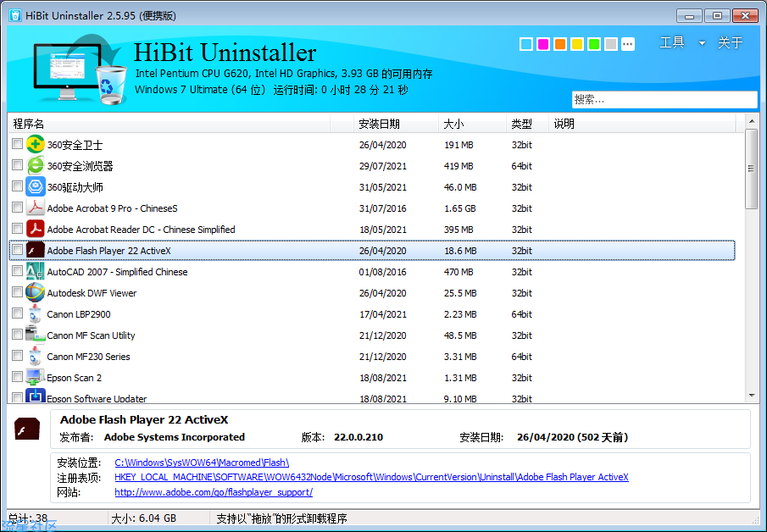Choose the magenta theme color swatch
The image size is (767, 532).
coord(543,44)
